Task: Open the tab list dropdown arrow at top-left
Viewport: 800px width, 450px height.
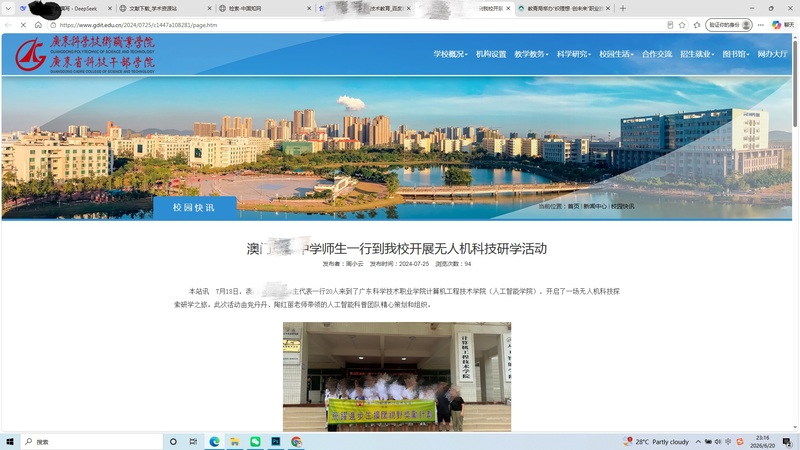Action: coord(8,8)
